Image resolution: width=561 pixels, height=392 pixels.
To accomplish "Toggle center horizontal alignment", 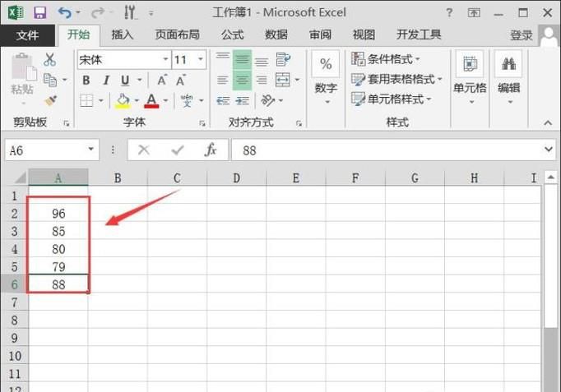I will (x=242, y=80).
